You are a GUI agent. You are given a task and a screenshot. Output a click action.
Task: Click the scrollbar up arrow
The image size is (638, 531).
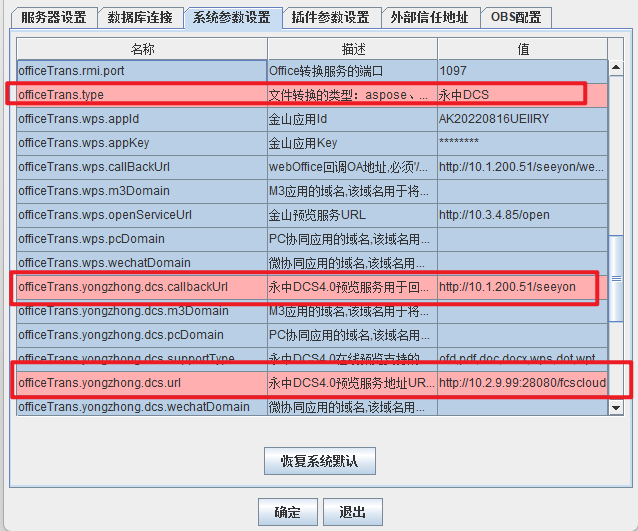click(616, 68)
